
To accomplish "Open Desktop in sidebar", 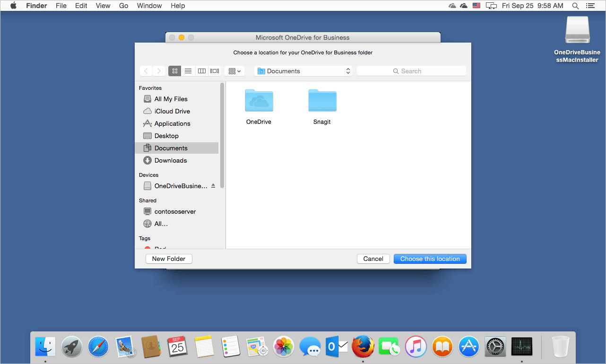I will (176, 136).
